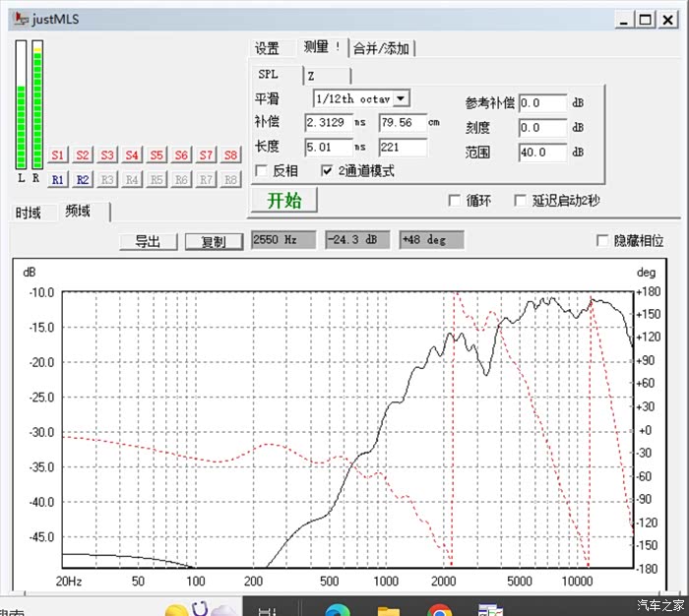The image size is (689, 616).
Task: Open File Explorer from the taskbar
Action: tap(389, 609)
